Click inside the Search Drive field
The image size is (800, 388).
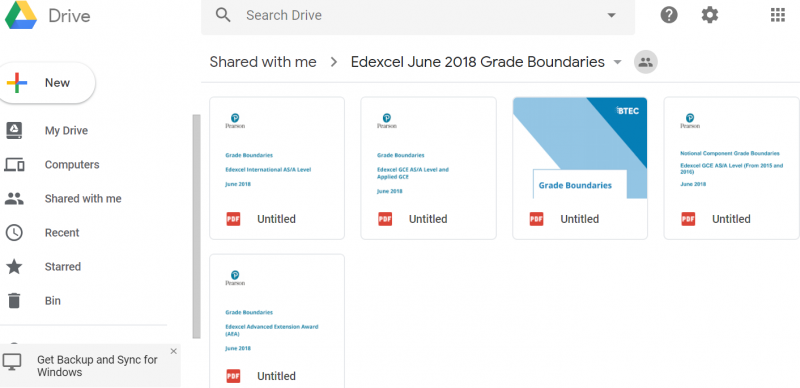pyautogui.click(x=418, y=15)
